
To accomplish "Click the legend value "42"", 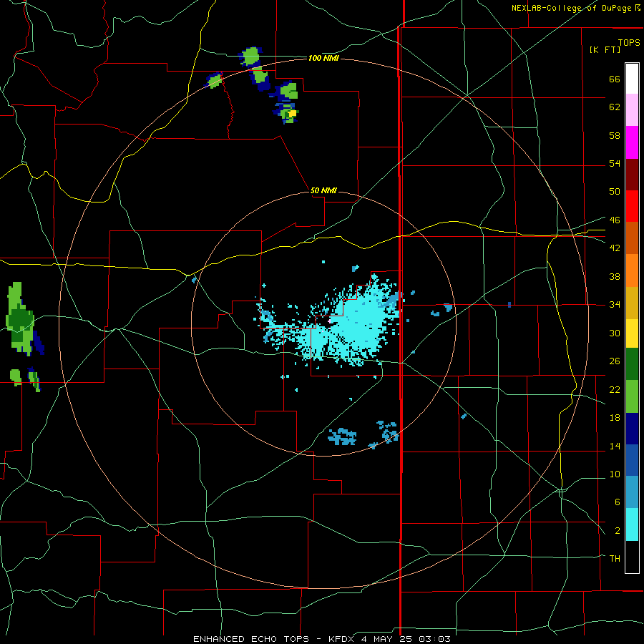I will tap(615, 248).
